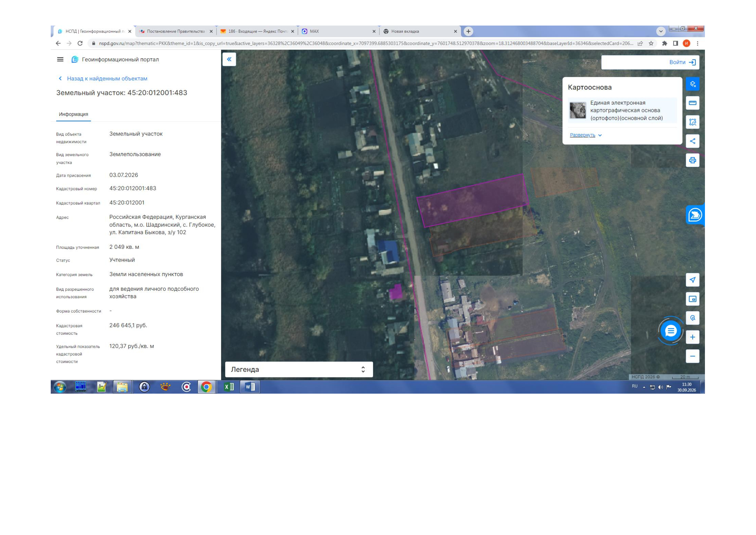756x535 pixels.
Task: Open Excel from the taskbar
Action: (x=229, y=387)
